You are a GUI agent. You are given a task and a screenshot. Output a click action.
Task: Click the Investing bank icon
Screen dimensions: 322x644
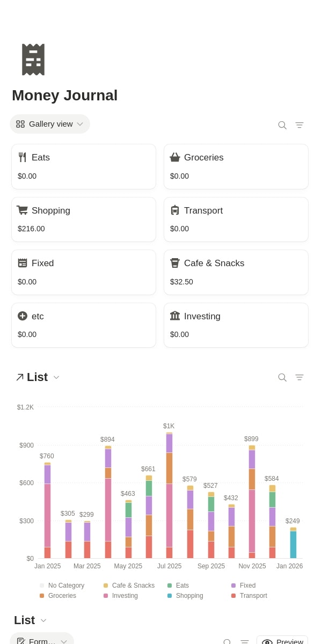pos(175,316)
